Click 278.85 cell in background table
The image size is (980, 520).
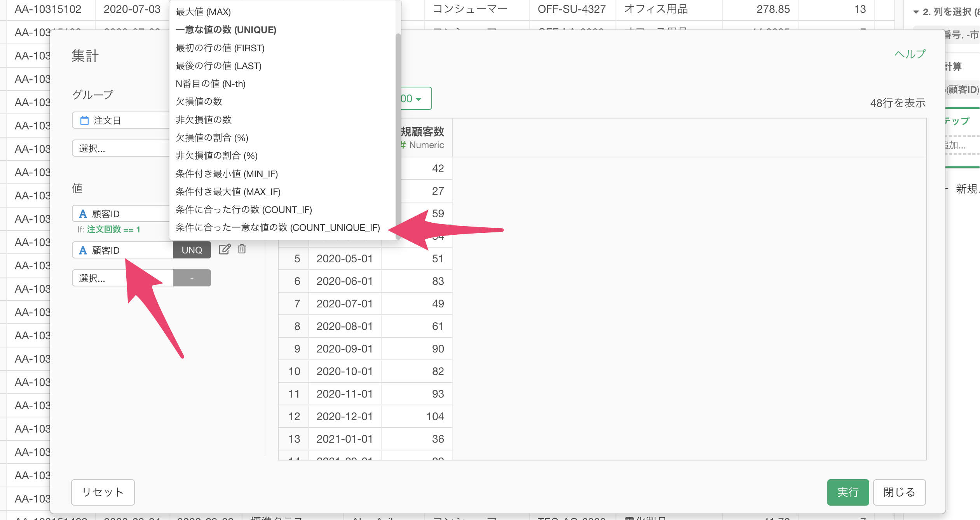[x=773, y=9]
